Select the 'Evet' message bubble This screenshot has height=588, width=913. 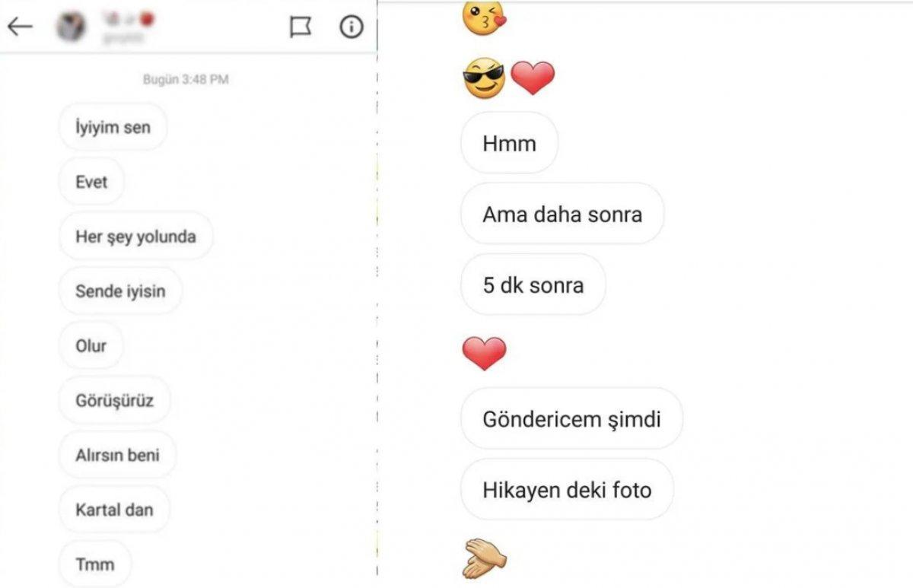[91, 182]
